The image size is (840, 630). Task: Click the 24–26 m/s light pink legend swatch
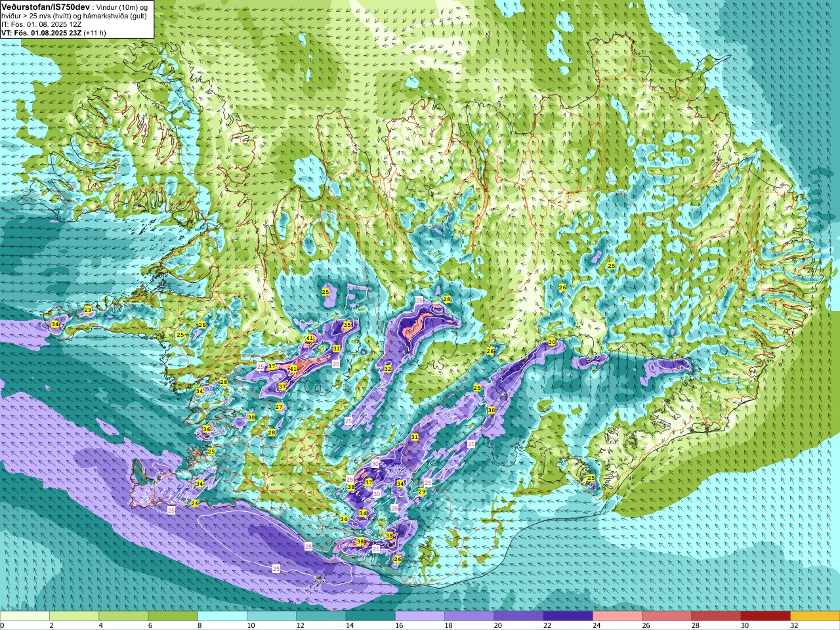618,616
